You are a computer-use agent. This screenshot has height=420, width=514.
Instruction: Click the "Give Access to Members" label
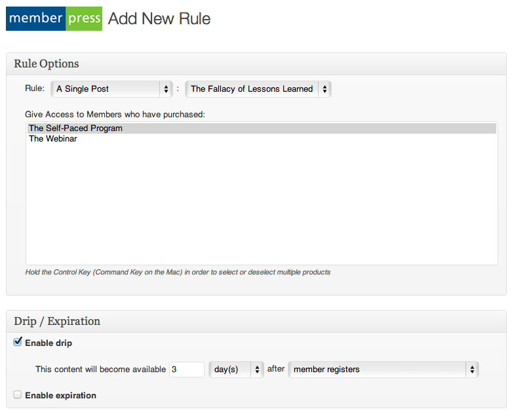coord(115,115)
